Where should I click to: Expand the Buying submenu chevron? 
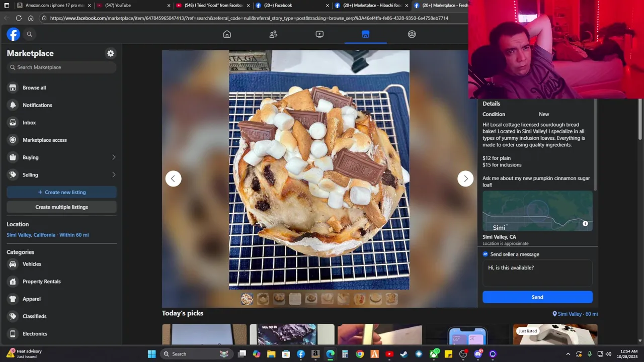[114, 157]
